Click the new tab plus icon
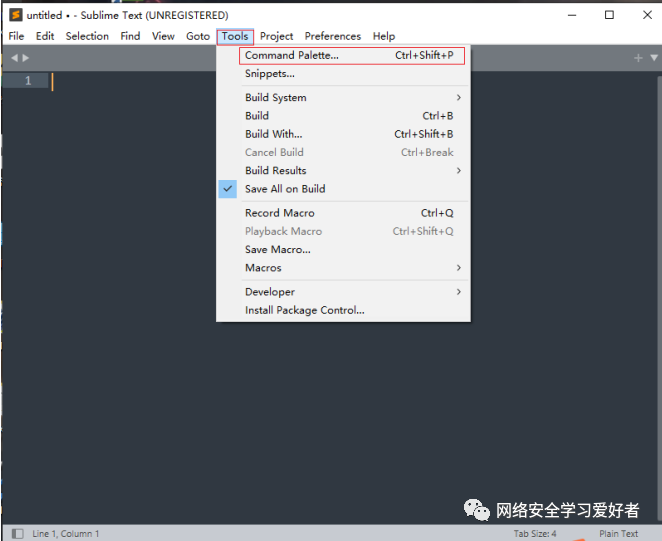The width and height of the screenshot is (662, 541). click(x=638, y=58)
